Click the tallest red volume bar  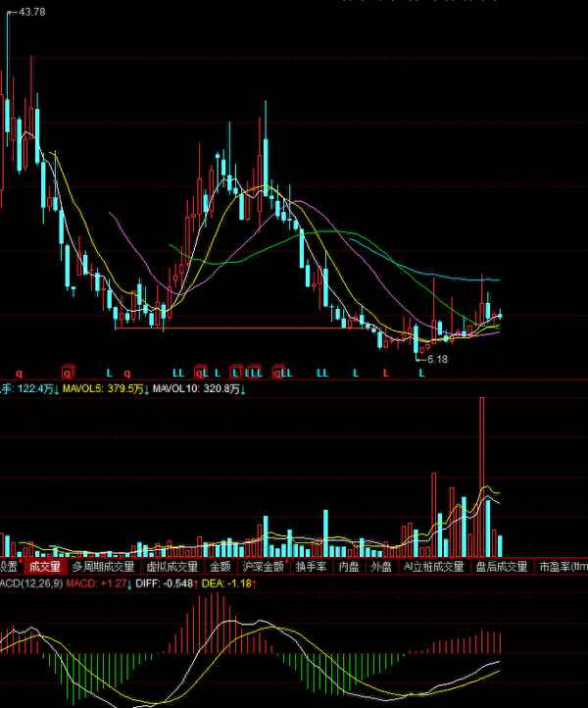point(481,471)
